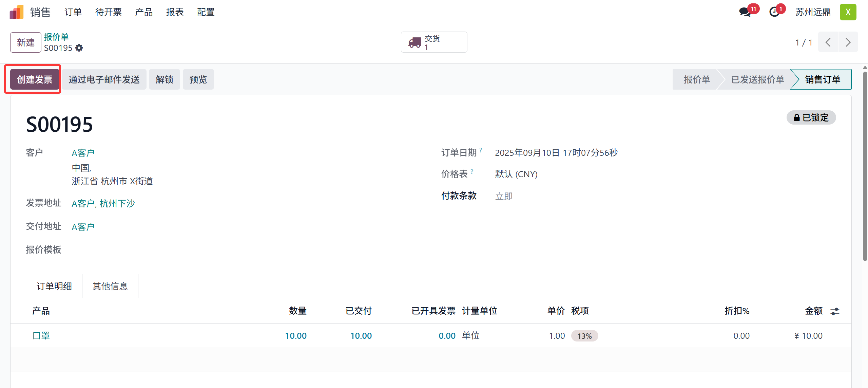
Task: Click payment terms value 立即
Action: (x=504, y=196)
